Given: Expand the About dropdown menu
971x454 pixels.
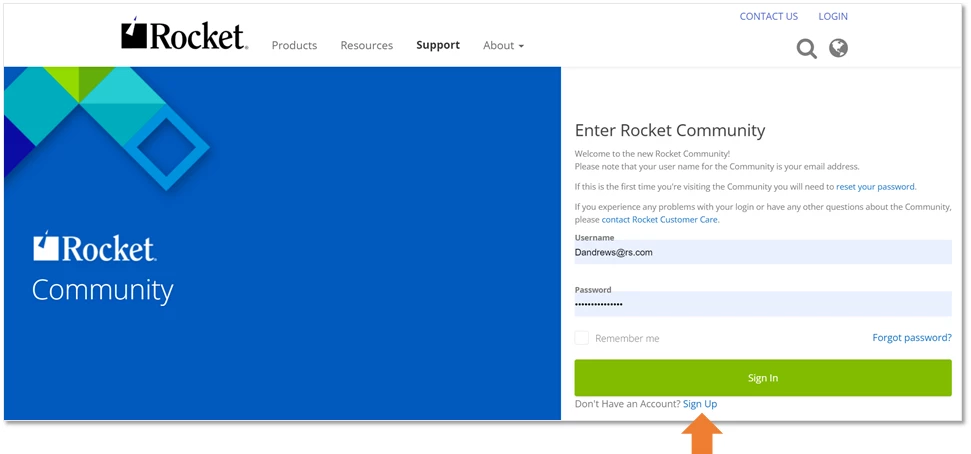Looking at the screenshot, I should click(503, 45).
